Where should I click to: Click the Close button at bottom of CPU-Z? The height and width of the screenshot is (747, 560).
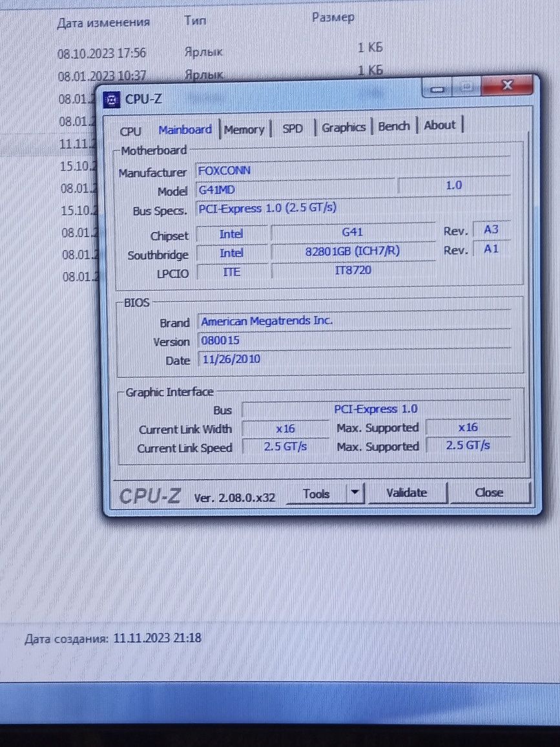point(489,492)
